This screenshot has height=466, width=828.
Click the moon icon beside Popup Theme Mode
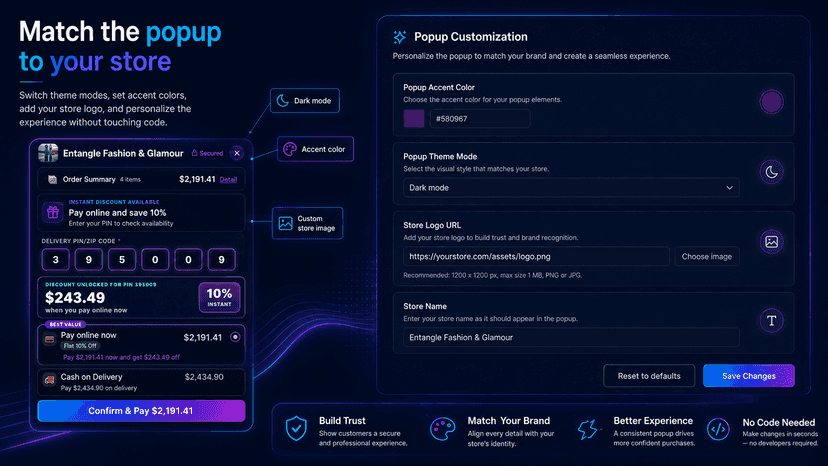pyautogui.click(x=771, y=172)
